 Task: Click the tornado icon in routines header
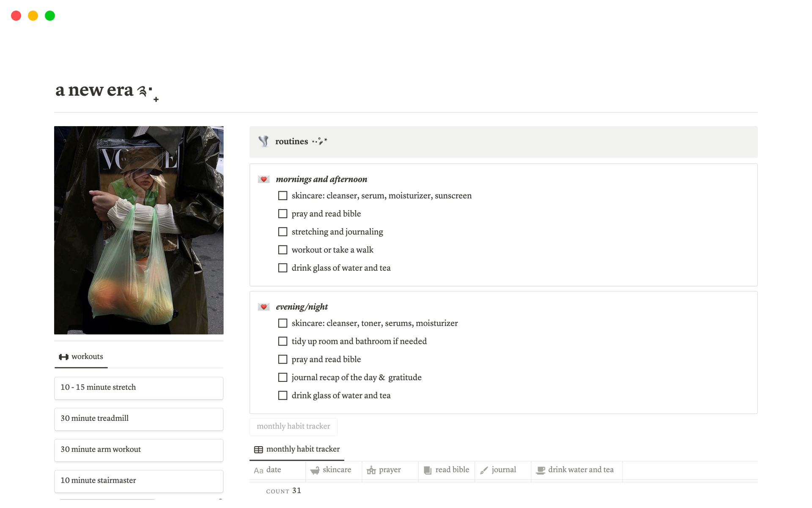[263, 141]
